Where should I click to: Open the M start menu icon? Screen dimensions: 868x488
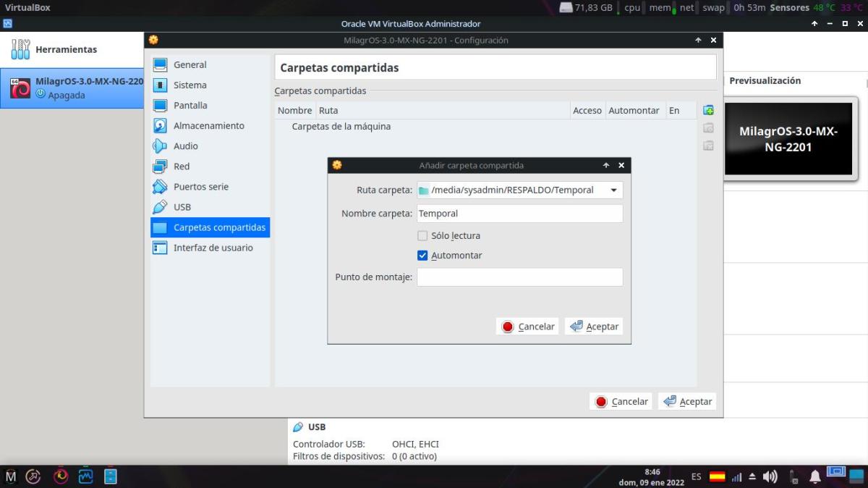tap(11, 476)
